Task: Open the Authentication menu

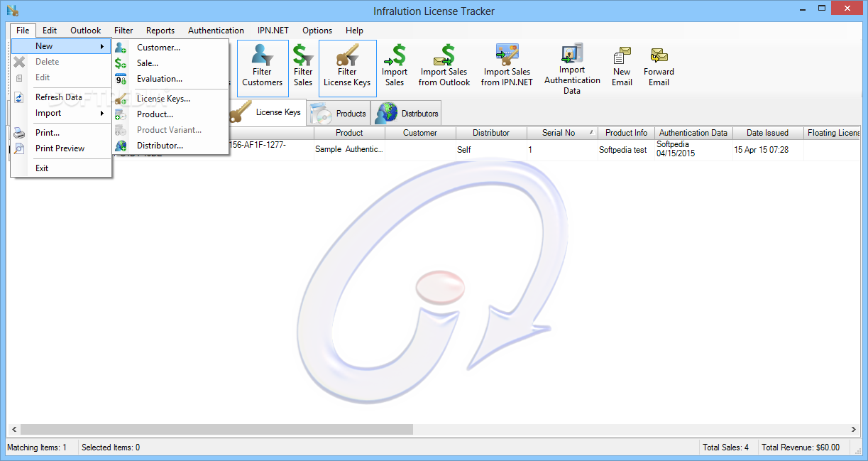Action: (216, 31)
